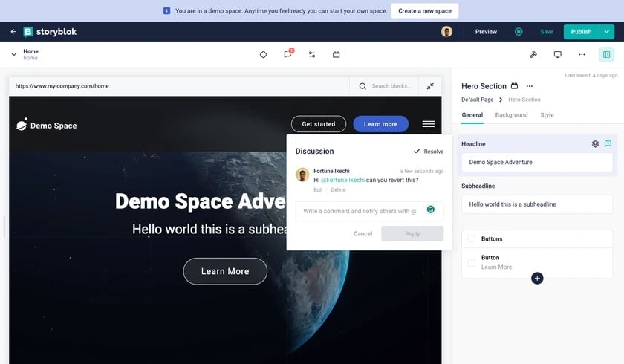Open the calendar icon in the top toolbar

tap(336, 54)
